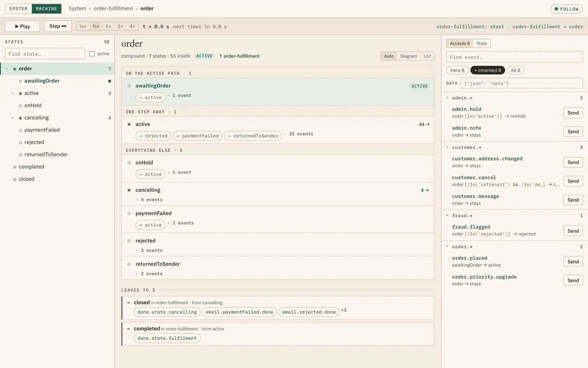Click the active compound state icon
The height and width of the screenshot is (368, 588).
pyautogui.click(x=129, y=124)
